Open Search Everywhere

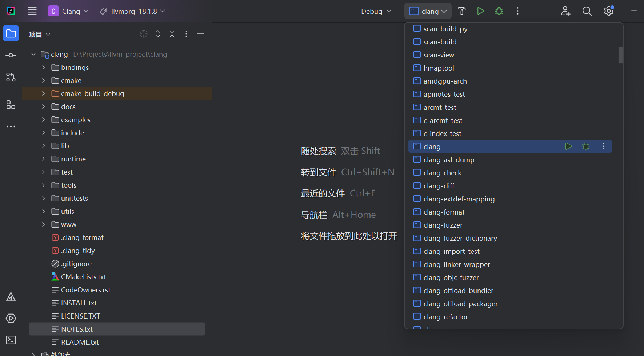click(x=587, y=11)
